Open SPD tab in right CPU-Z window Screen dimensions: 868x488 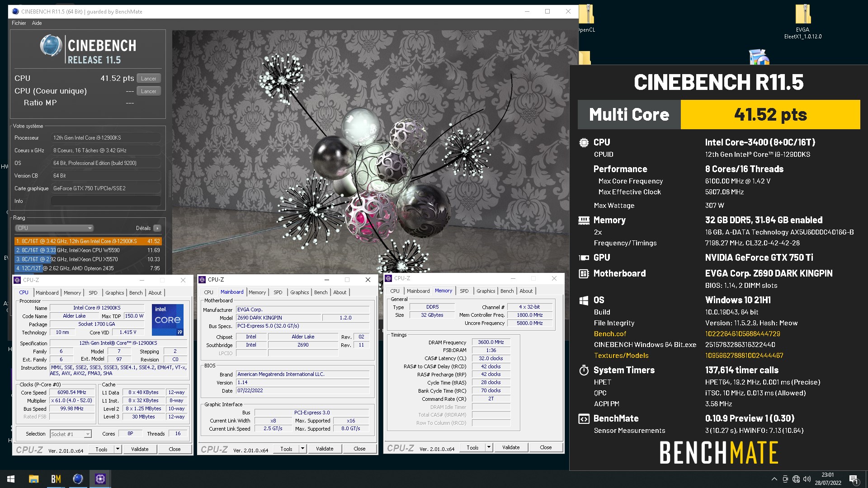464,291
